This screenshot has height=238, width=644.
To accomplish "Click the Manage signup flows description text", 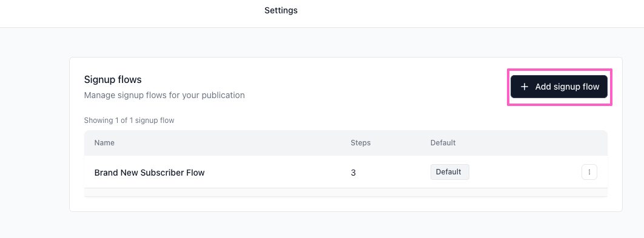I will pos(164,95).
